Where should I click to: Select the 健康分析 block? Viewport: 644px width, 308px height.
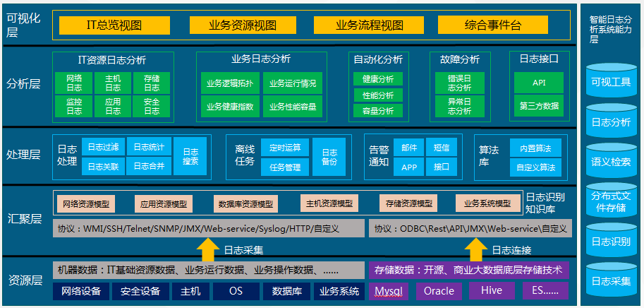(x=378, y=79)
